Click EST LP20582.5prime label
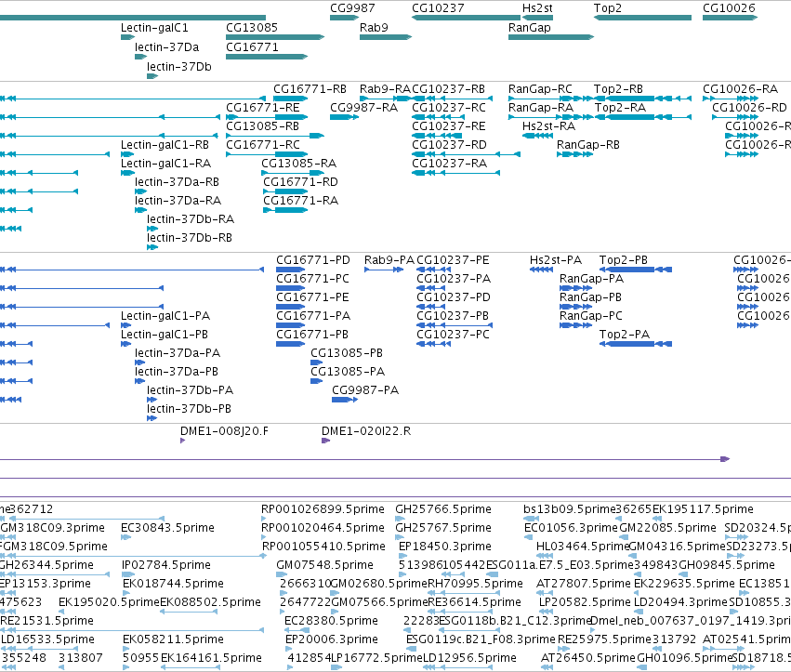This screenshot has width=791, height=672. [x=585, y=602]
